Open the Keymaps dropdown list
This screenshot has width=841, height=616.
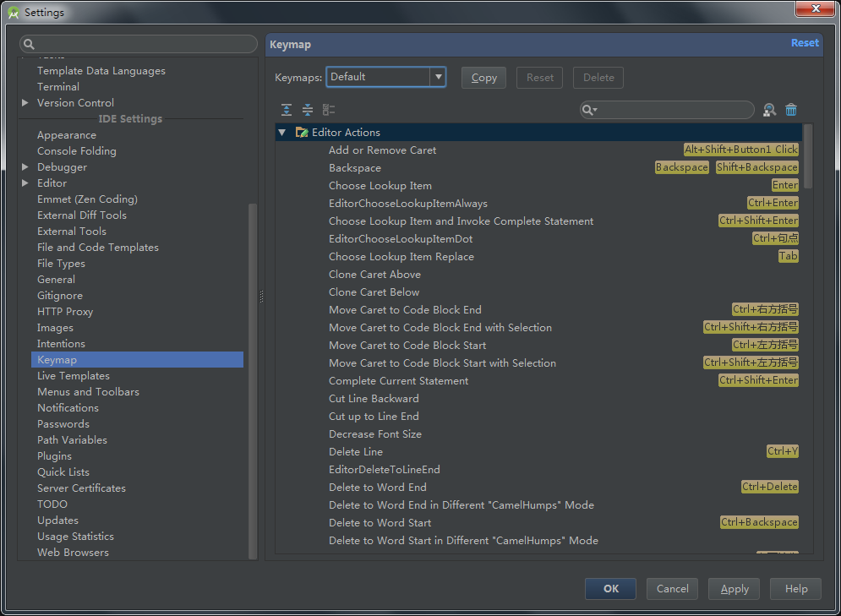[438, 77]
